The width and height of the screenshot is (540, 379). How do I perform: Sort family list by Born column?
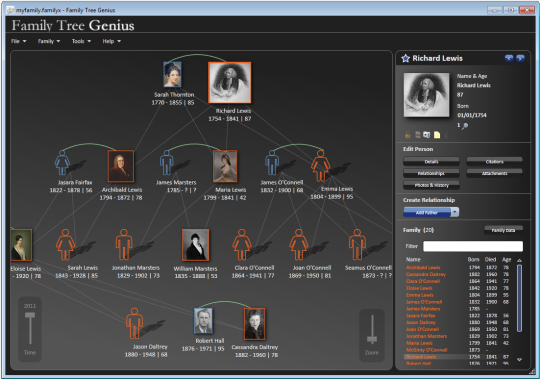tap(474, 260)
